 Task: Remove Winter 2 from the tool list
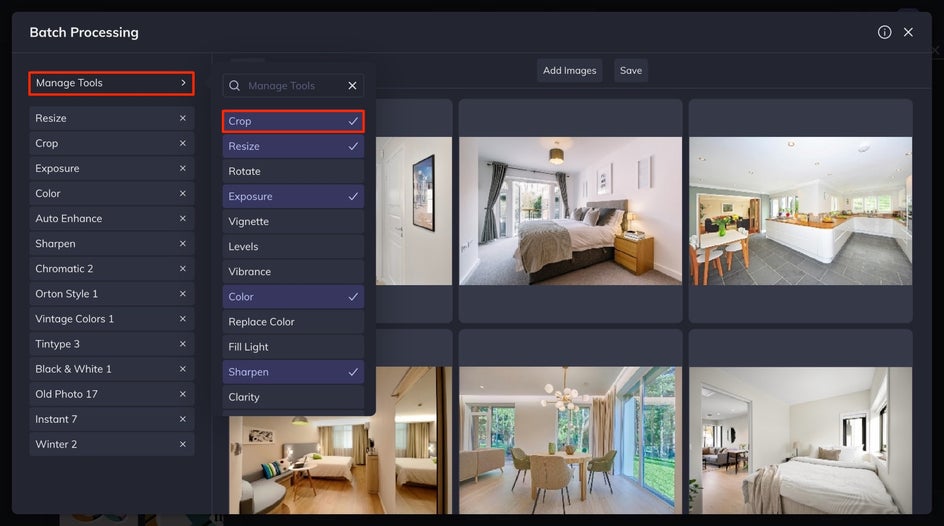coord(182,444)
